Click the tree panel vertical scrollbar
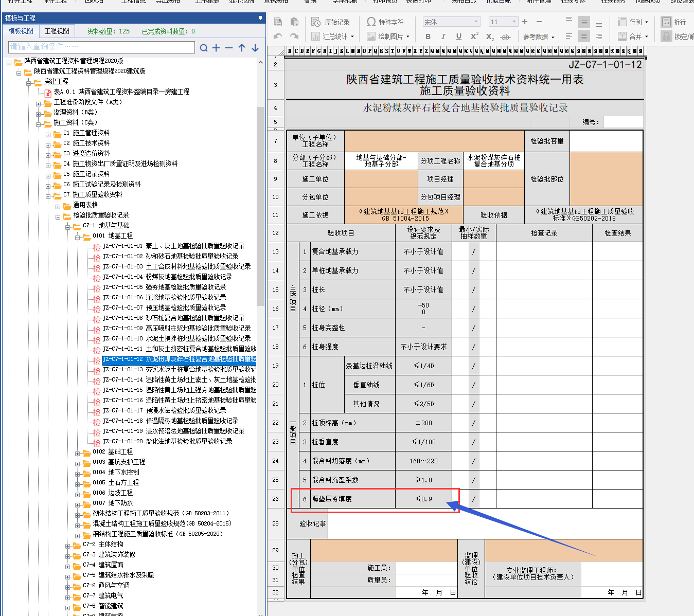The width and height of the screenshot is (694, 616). [260, 206]
